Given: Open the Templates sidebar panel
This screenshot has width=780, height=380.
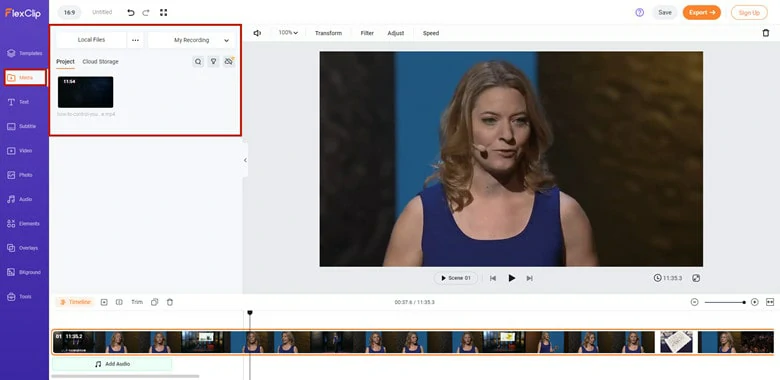Looking at the screenshot, I should click(24, 53).
